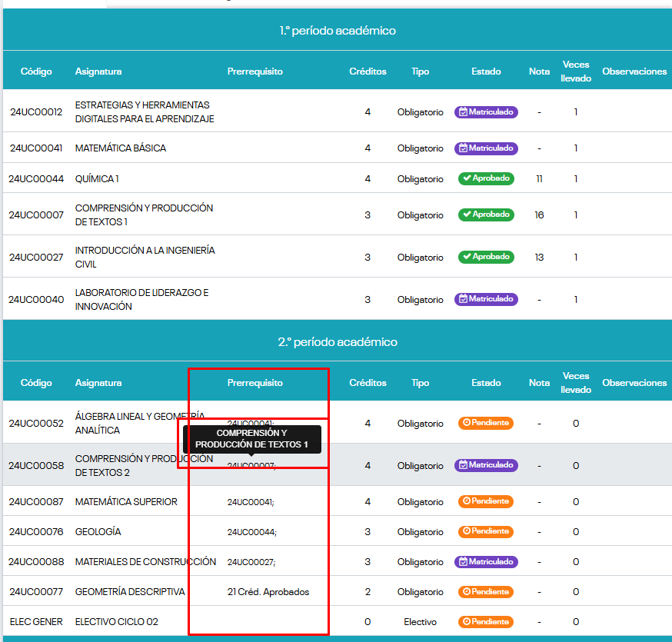Click the 21 Créd. Aprobados prerequisite text
The image size is (672, 642).
pyautogui.click(x=268, y=592)
